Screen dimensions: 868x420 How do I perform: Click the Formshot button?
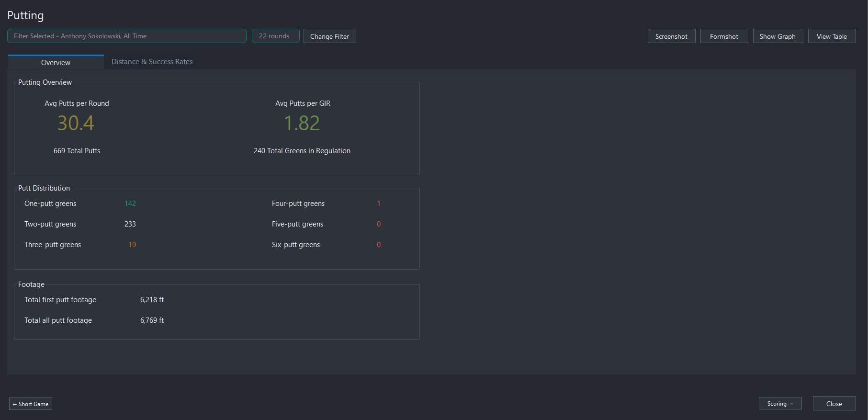point(724,36)
